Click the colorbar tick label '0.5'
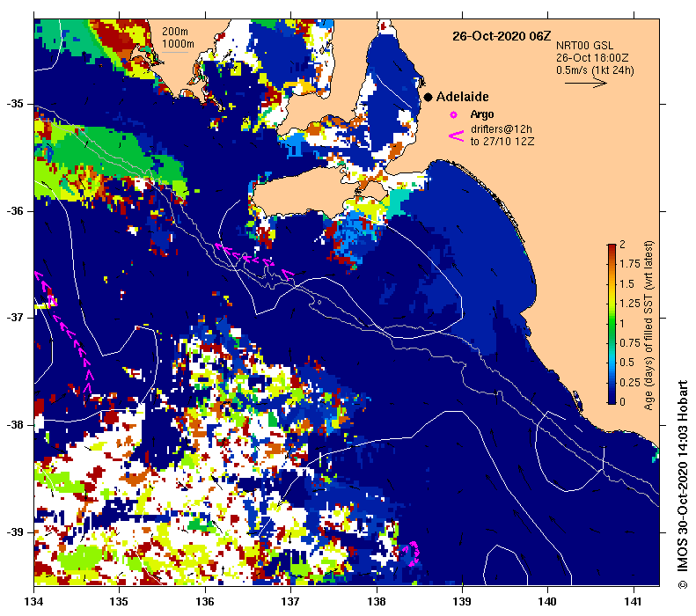The image size is (696, 616). [x=626, y=363]
